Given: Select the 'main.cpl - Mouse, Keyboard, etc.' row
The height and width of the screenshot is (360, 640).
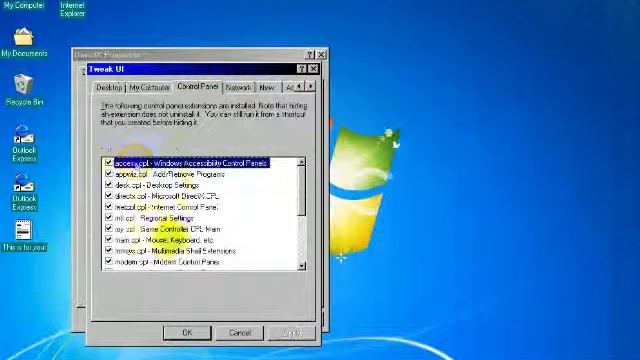Looking at the screenshot, I should 164,240.
